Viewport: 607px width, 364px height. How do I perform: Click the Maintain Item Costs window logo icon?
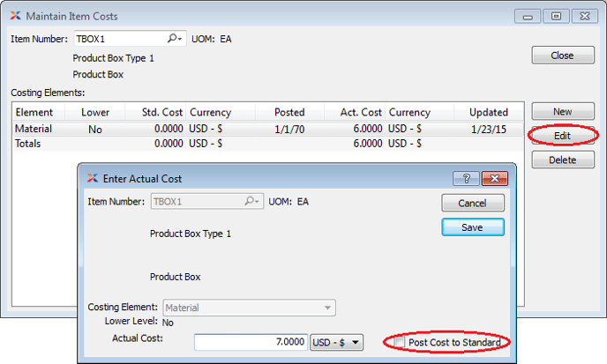[x=14, y=16]
